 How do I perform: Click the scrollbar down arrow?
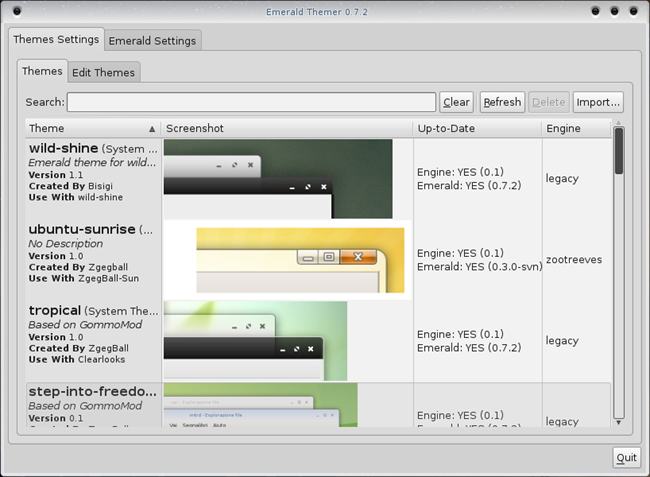coord(619,422)
